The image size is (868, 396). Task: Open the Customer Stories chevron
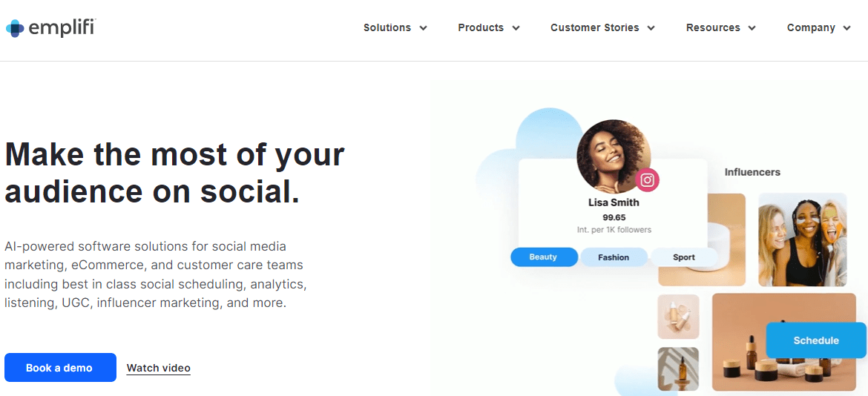[x=651, y=28]
